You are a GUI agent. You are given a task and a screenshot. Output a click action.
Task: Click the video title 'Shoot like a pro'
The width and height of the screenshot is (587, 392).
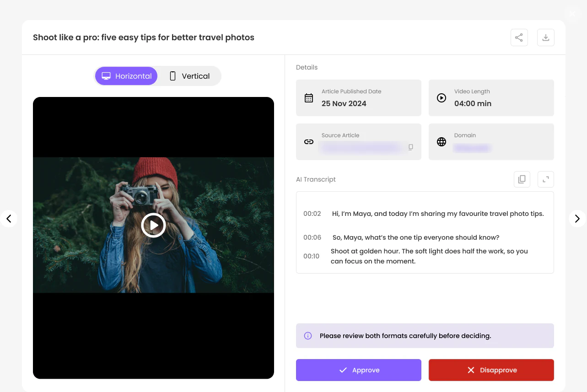144,38
